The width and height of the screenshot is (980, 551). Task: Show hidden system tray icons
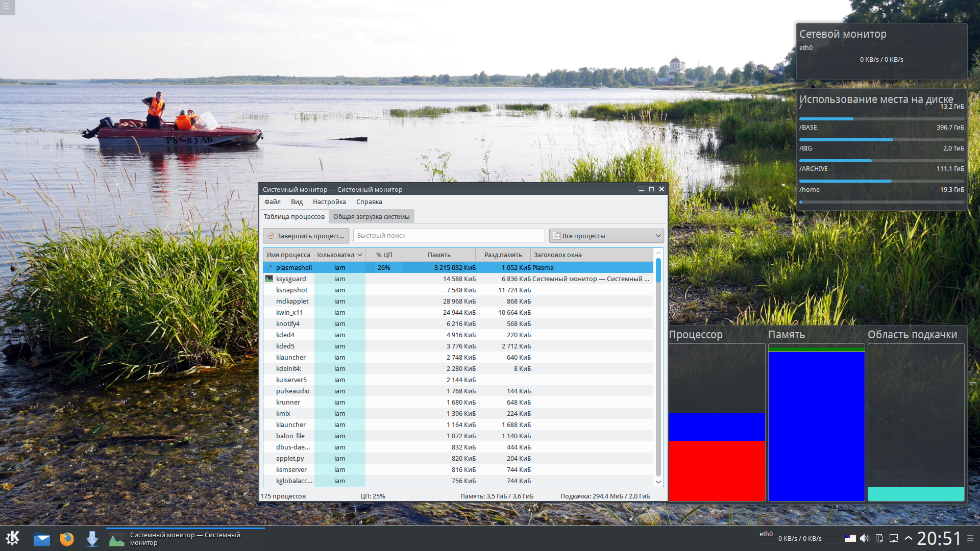tap(909, 538)
